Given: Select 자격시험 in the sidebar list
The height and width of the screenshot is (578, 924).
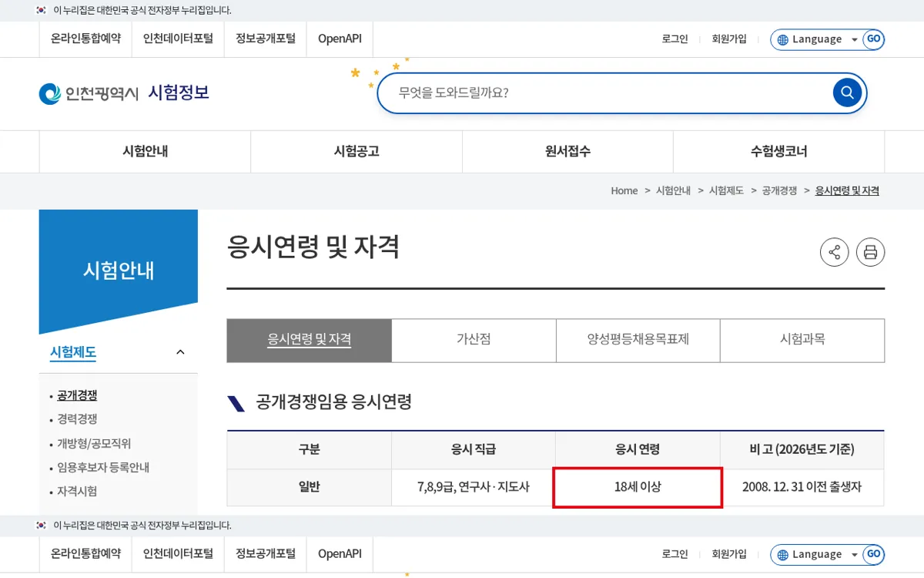Looking at the screenshot, I should pyautogui.click(x=77, y=492).
